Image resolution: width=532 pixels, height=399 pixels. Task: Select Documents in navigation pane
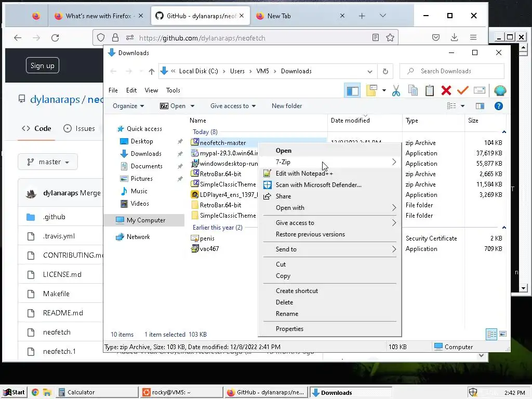tap(147, 166)
